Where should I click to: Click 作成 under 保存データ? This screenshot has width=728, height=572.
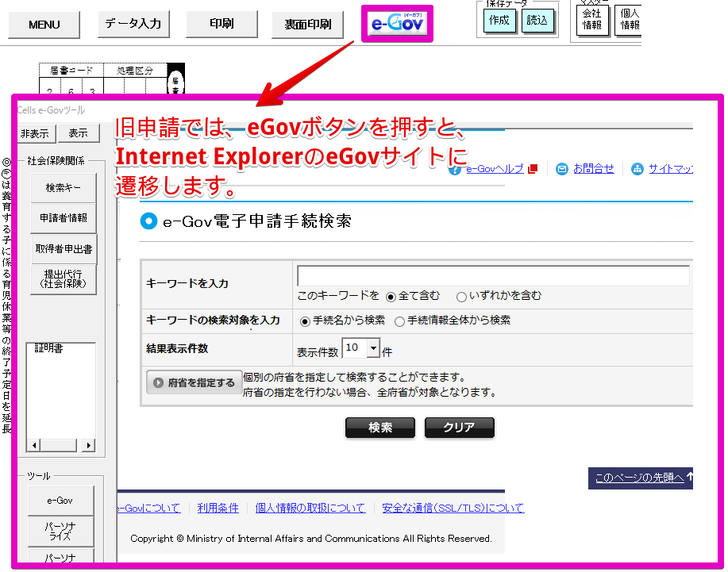click(x=499, y=21)
